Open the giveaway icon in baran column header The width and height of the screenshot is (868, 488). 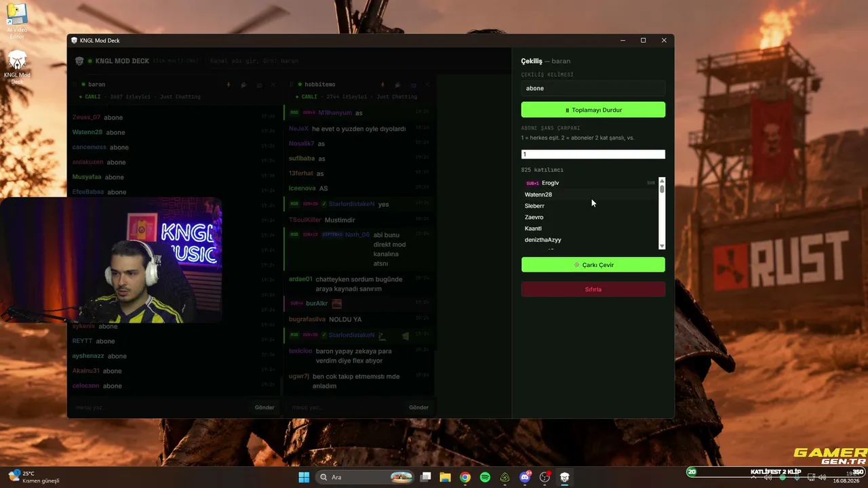click(243, 85)
